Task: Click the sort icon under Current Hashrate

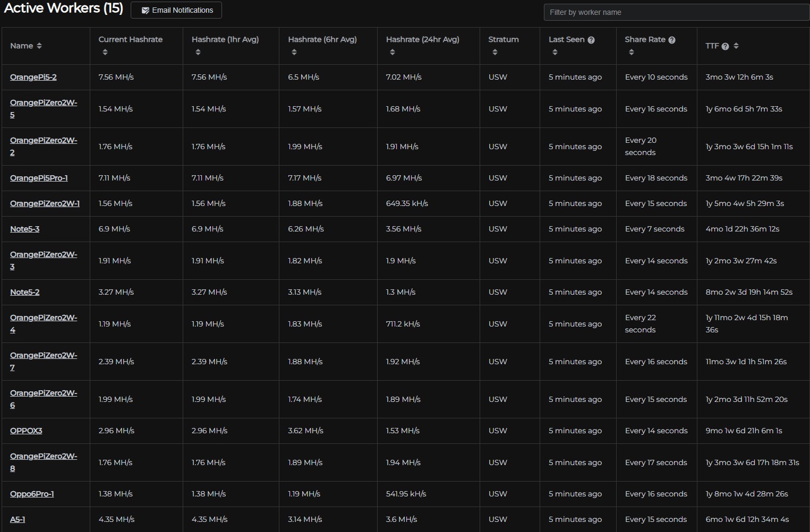Action: click(105, 52)
